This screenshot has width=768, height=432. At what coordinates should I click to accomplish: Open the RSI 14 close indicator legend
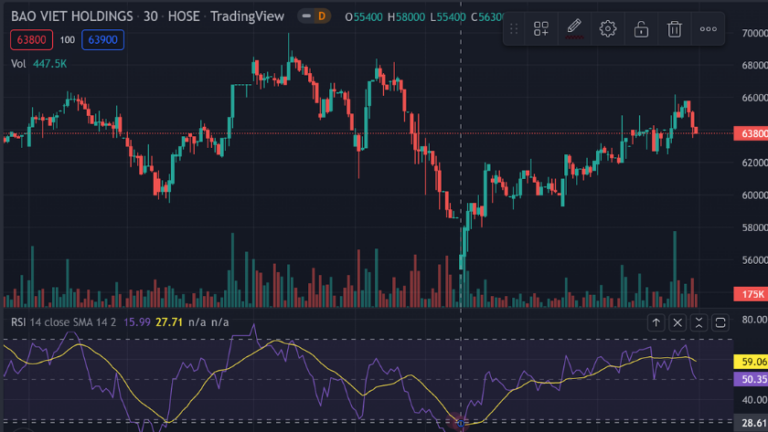pos(64,322)
